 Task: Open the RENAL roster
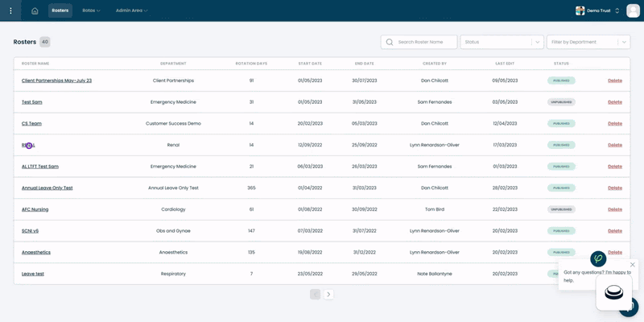coord(28,145)
